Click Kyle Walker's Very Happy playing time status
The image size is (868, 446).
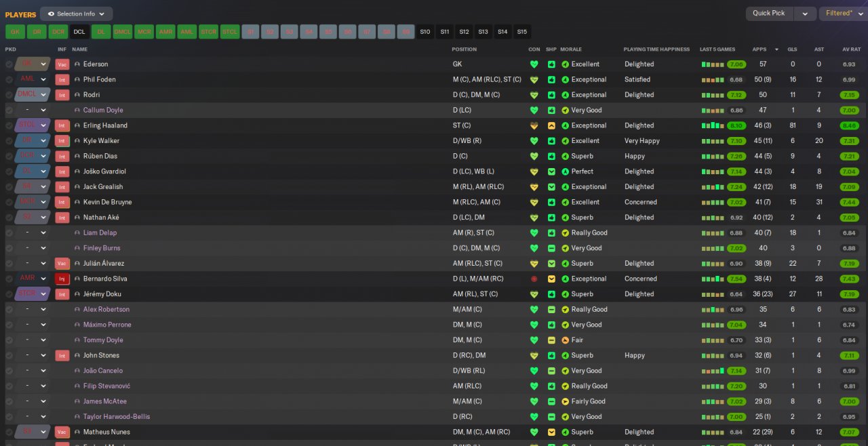point(642,141)
